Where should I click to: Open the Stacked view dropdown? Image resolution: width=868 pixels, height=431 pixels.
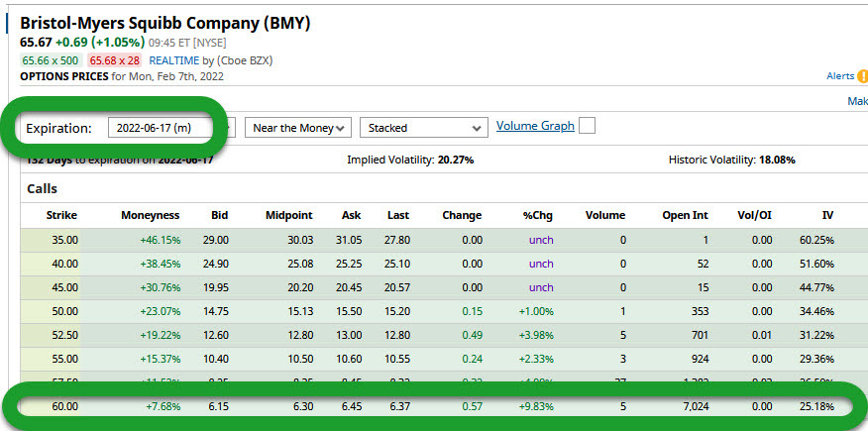coord(423,128)
